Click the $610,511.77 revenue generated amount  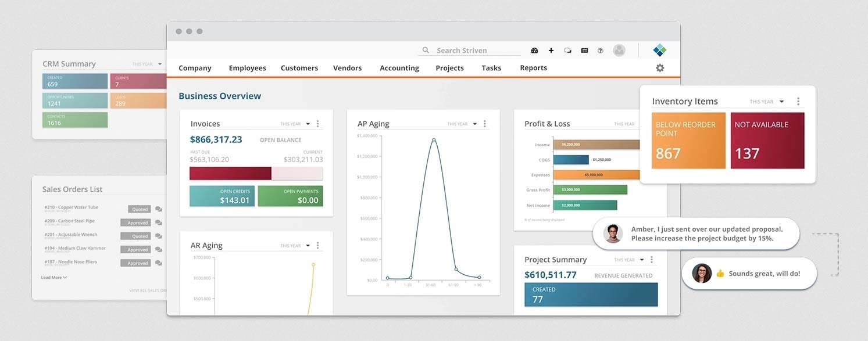tap(551, 275)
